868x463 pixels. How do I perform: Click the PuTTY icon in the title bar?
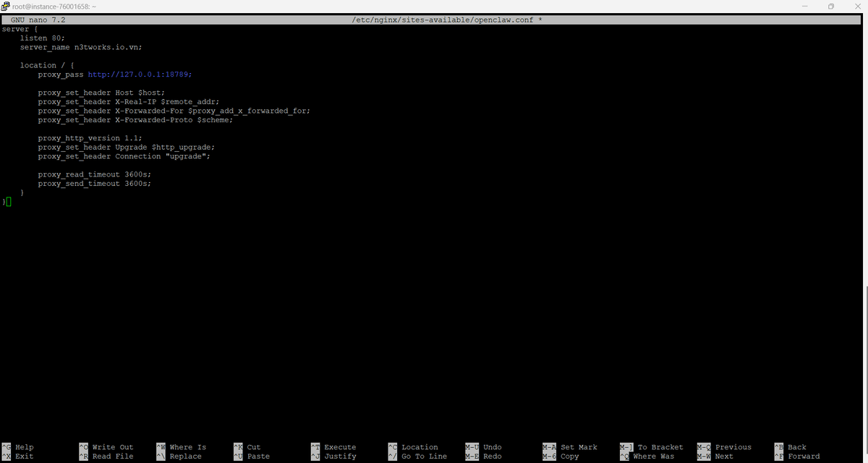(x=6, y=6)
